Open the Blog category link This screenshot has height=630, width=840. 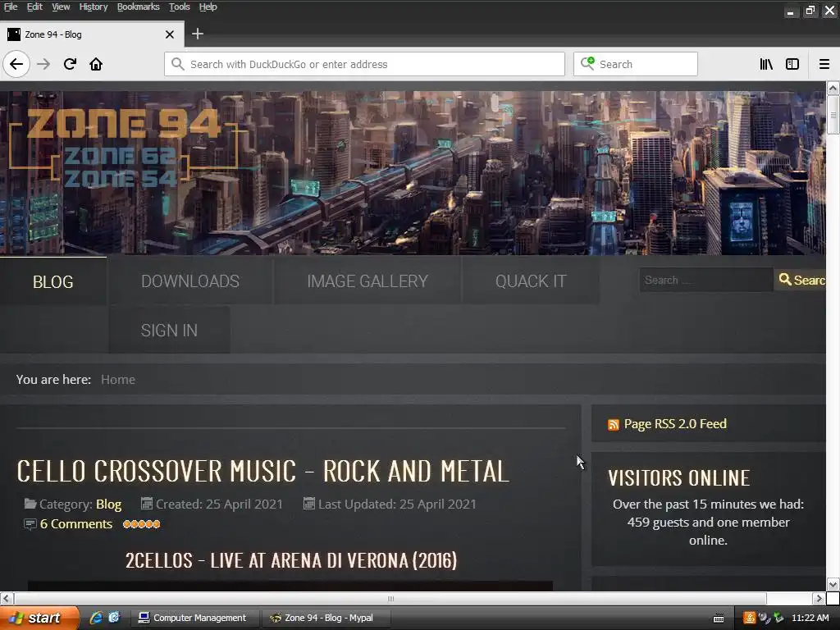click(x=109, y=504)
